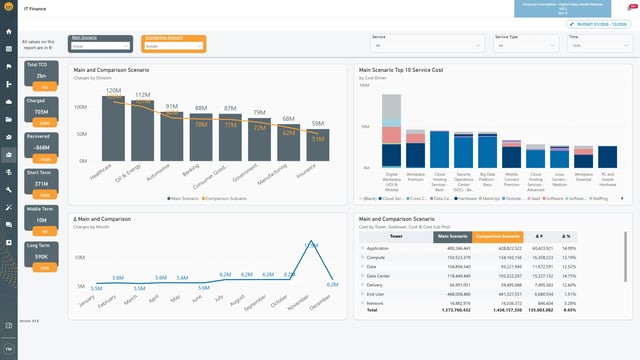Select the Insurance bar in division chart

(318, 145)
